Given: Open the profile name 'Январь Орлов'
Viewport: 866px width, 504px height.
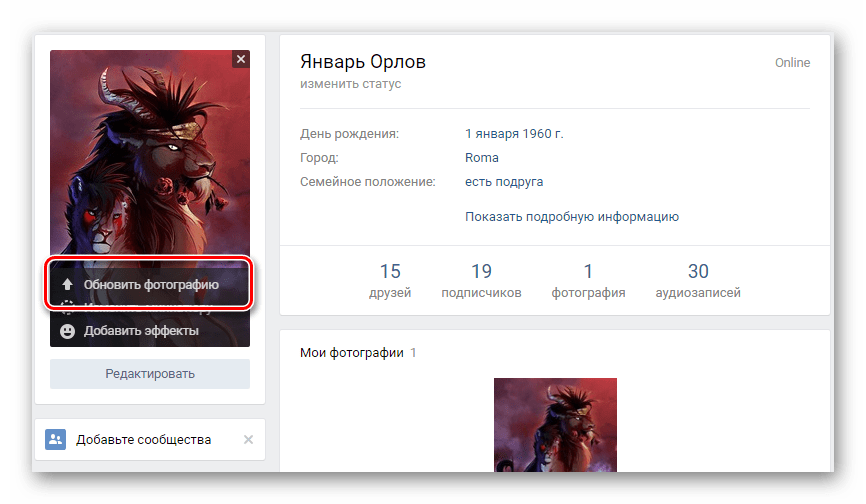Looking at the screenshot, I should click(x=363, y=62).
